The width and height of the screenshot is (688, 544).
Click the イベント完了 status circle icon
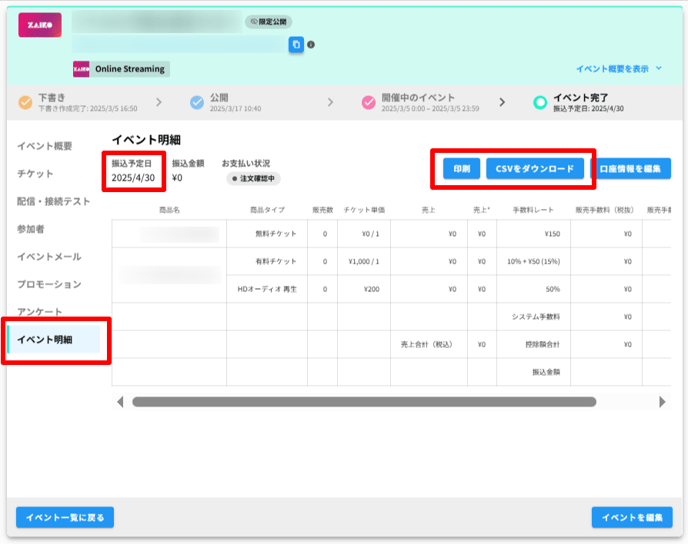pyautogui.click(x=540, y=102)
